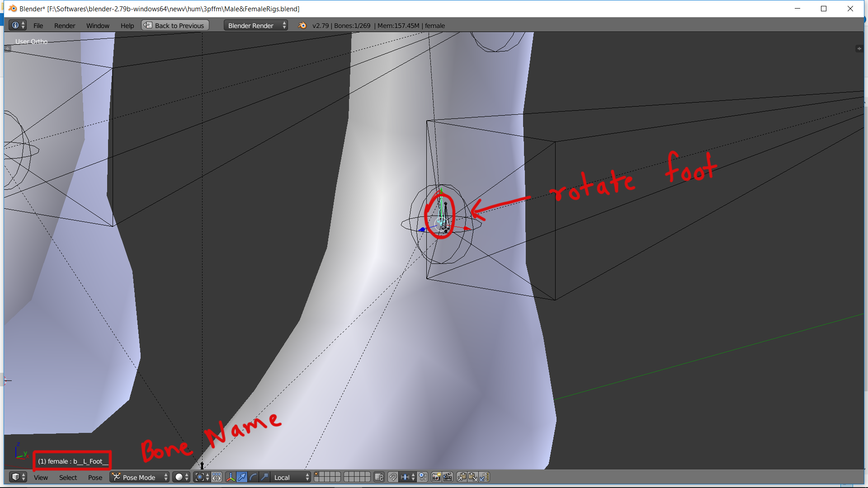Toggle the 3D manipulator widget
The height and width of the screenshot is (488, 868).
click(231, 477)
